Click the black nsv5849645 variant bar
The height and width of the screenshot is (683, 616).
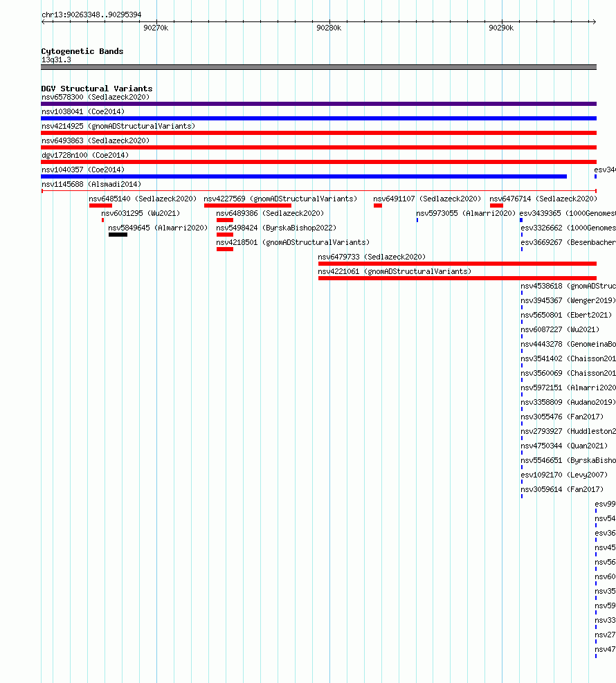(118, 235)
